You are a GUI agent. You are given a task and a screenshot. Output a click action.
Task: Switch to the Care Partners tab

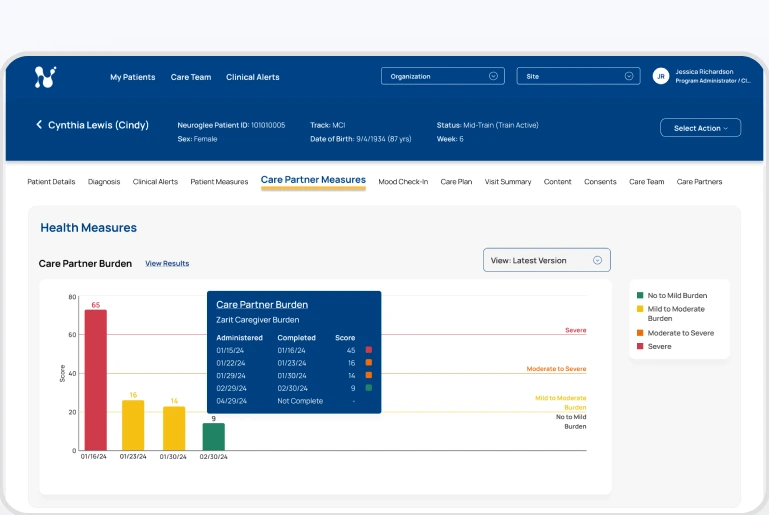(x=699, y=181)
